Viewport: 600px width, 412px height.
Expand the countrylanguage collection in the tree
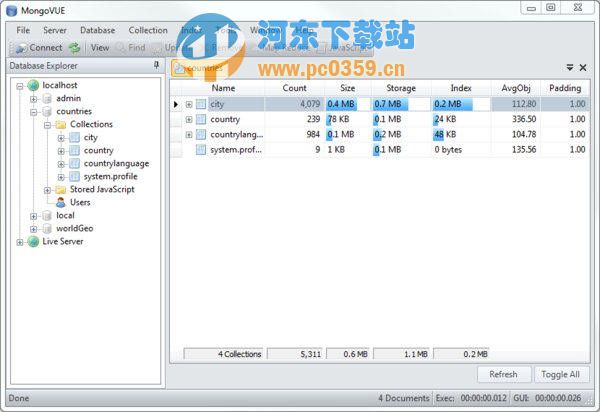(61, 164)
